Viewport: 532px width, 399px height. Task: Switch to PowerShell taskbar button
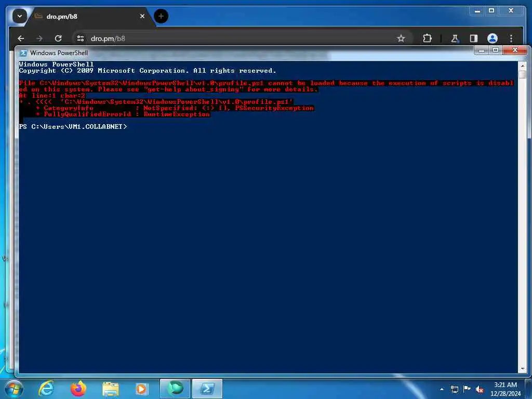(x=207, y=389)
